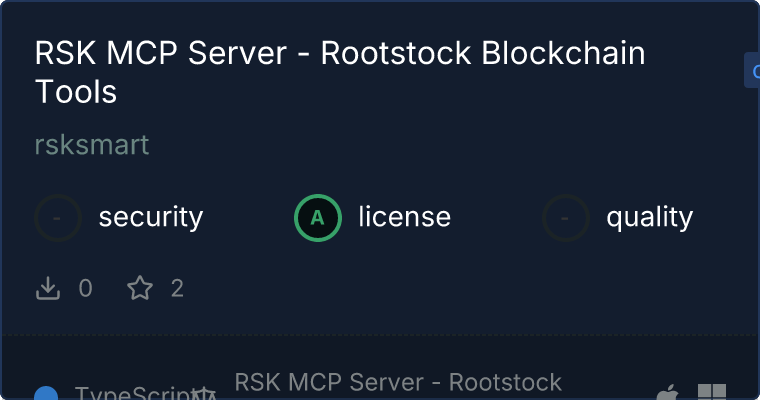The image size is (760, 400).
Task: Click the description text in the card footer
Action: tap(398, 383)
